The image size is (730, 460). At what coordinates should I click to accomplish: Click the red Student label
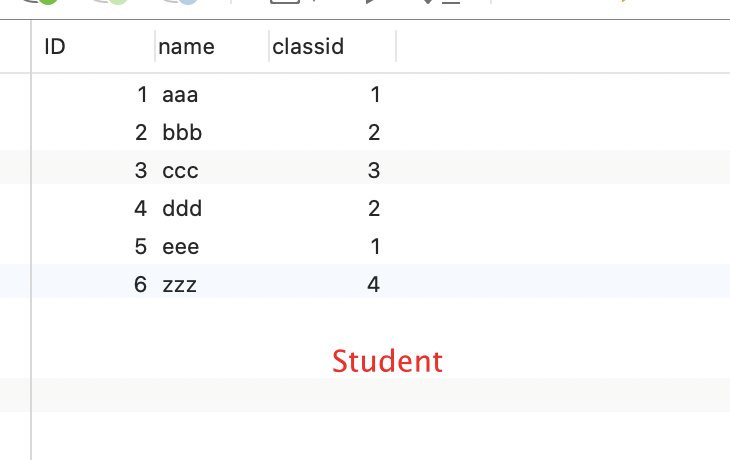tap(387, 360)
